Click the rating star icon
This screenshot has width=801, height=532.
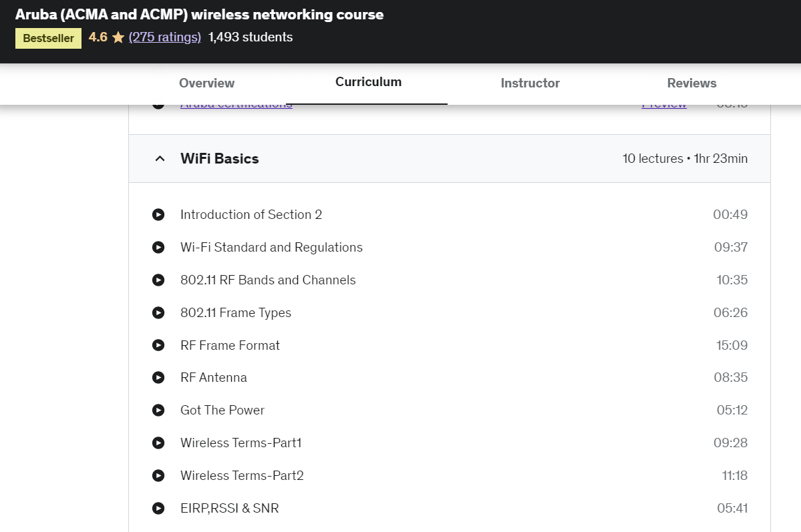(x=118, y=37)
